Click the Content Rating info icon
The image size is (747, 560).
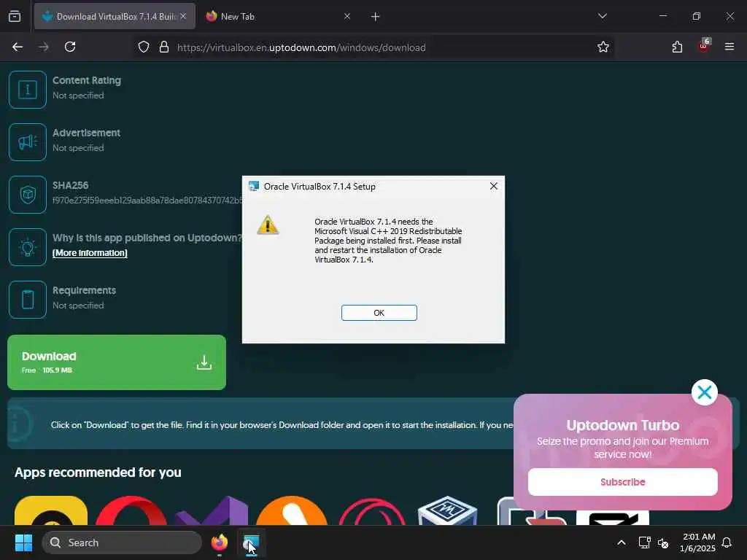(28, 90)
